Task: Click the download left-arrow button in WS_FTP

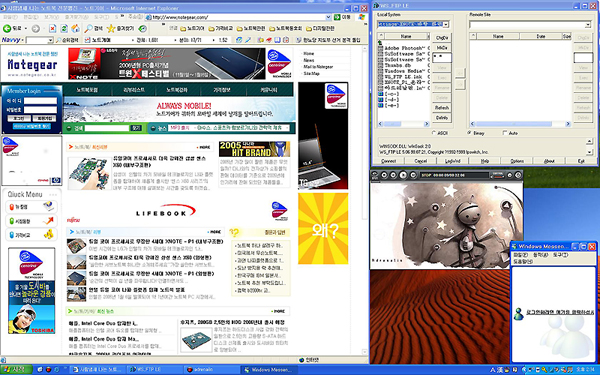Action: pos(460,73)
